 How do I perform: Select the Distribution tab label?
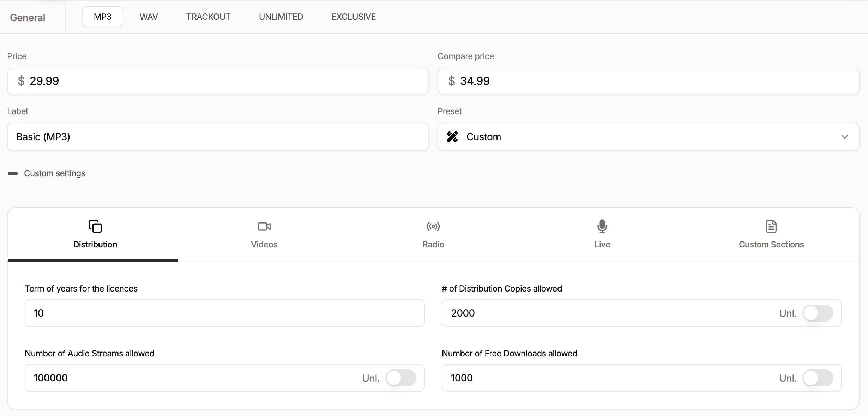click(x=95, y=245)
